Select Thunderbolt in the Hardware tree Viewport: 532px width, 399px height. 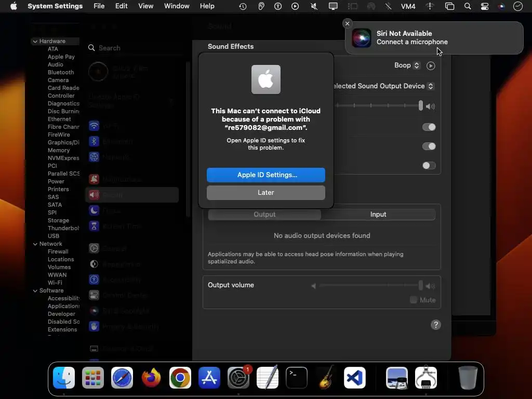click(63, 229)
